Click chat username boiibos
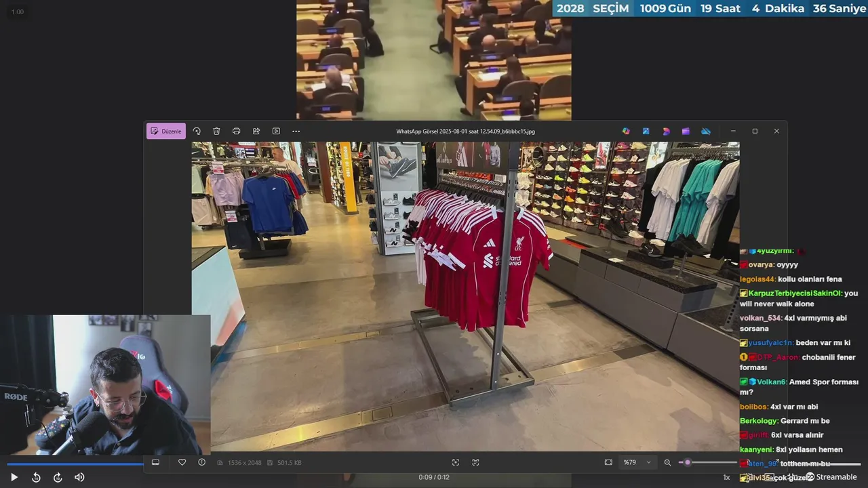 (x=754, y=407)
